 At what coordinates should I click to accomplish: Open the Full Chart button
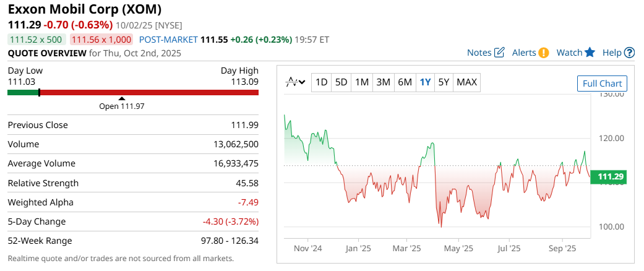(x=602, y=84)
